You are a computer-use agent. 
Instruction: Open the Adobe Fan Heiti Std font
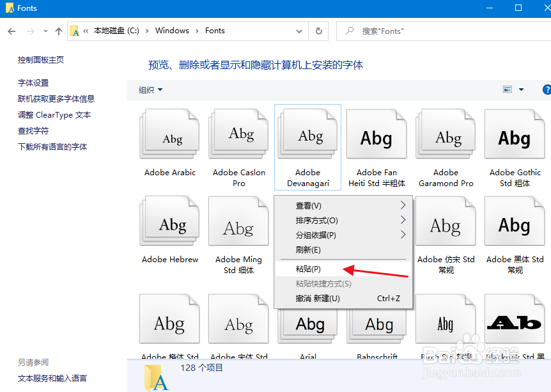376,134
